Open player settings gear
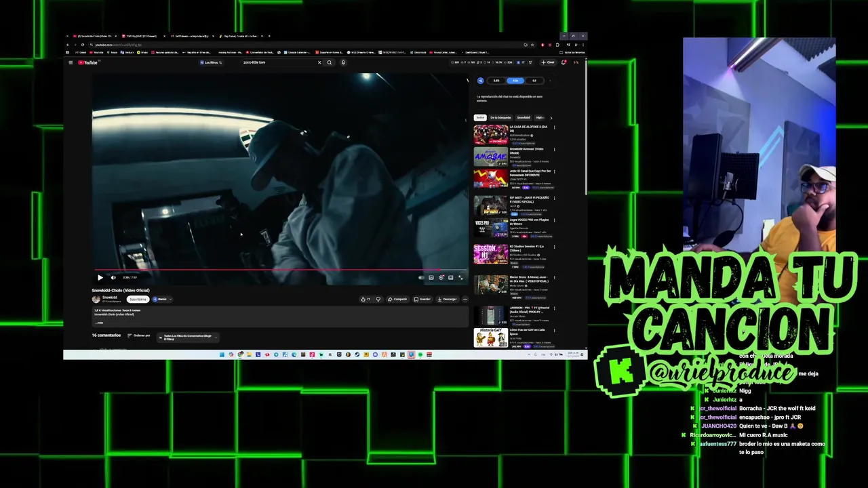The width and height of the screenshot is (868, 488). coord(441,277)
